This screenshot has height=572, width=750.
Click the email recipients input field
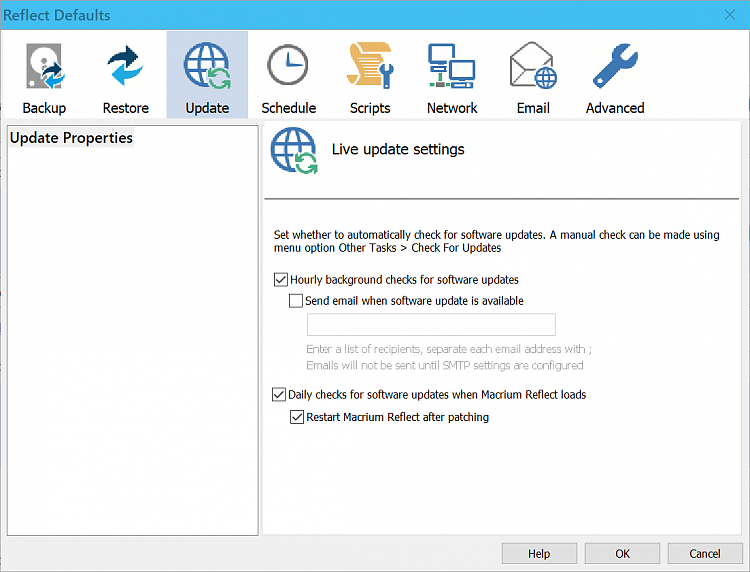(431, 325)
